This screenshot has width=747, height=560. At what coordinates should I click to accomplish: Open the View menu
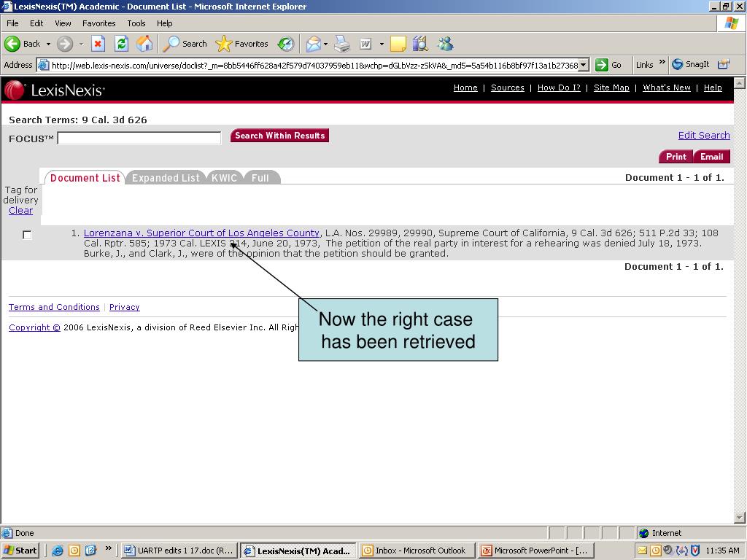click(63, 23)
